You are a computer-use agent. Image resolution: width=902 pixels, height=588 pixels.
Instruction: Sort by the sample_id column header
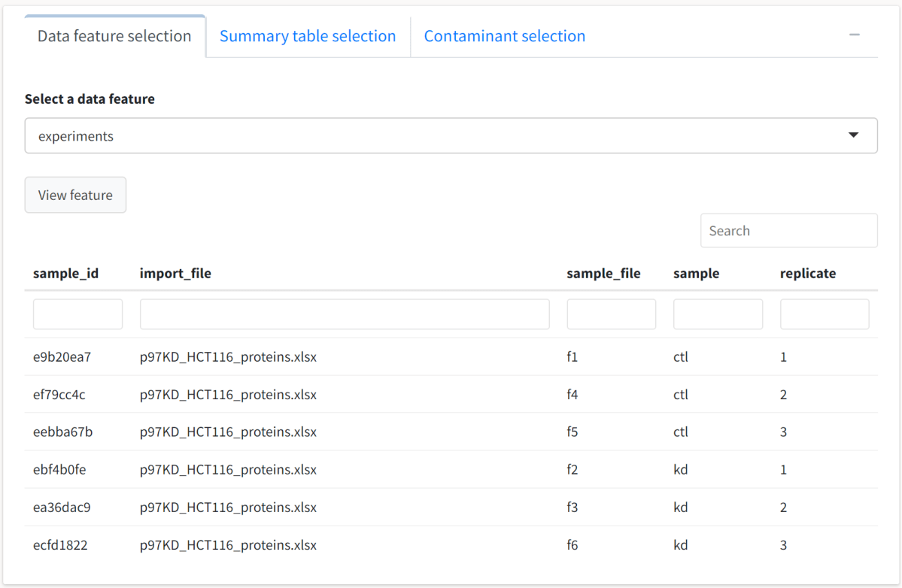[65, 274]
